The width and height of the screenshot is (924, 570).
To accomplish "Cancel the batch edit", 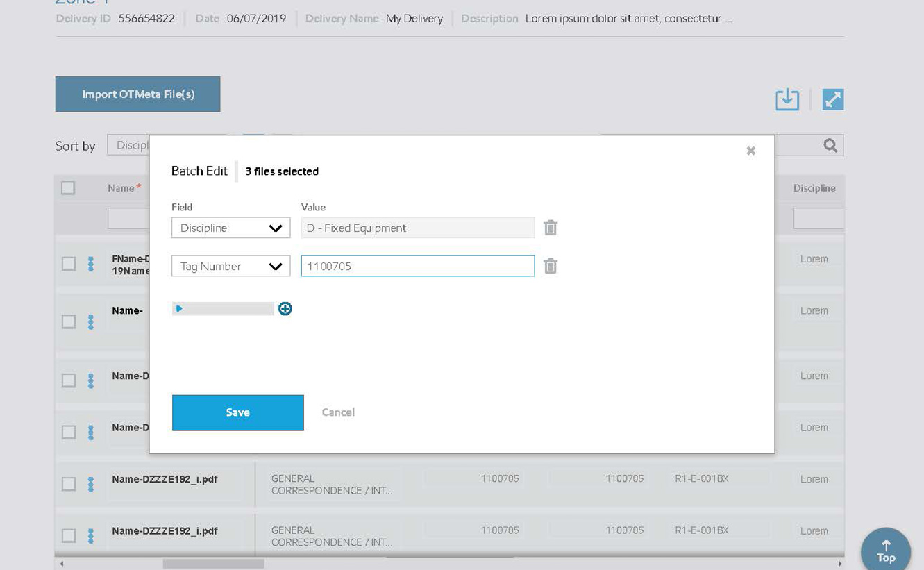I will point(338,412).
